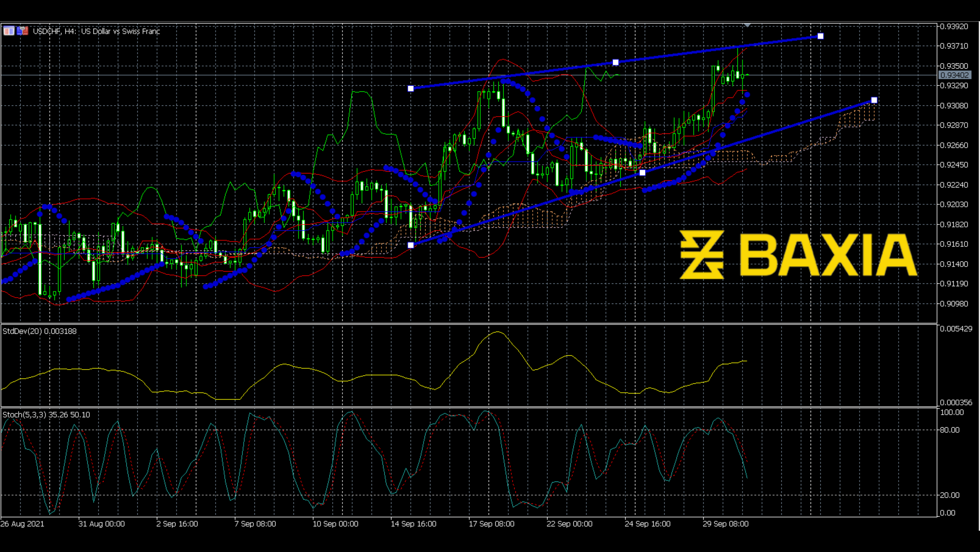The width and height of the screenshot is (980, 552).
Task: Select the upper trendline's leftmost white anchor handle
Action: (x=411, y=89)
